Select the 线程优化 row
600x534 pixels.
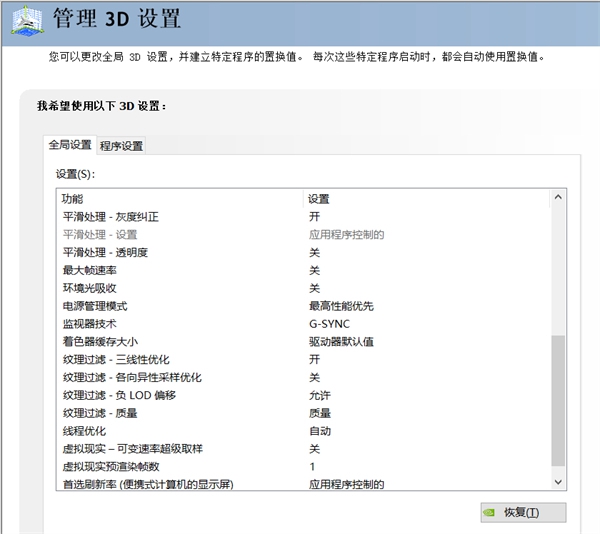coord(304,431)
